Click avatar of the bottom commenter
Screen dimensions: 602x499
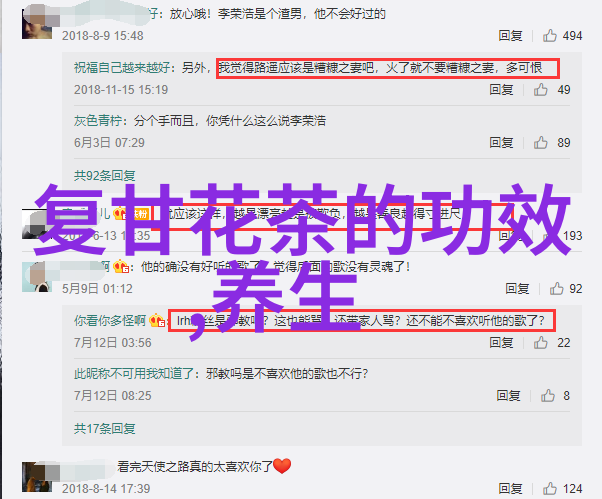tap(37, 477)
